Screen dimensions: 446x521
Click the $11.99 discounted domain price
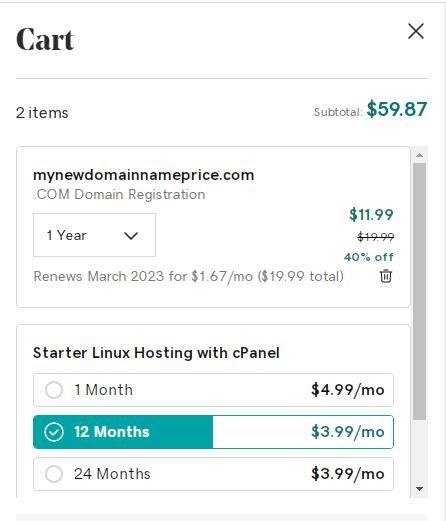[371, 214]
